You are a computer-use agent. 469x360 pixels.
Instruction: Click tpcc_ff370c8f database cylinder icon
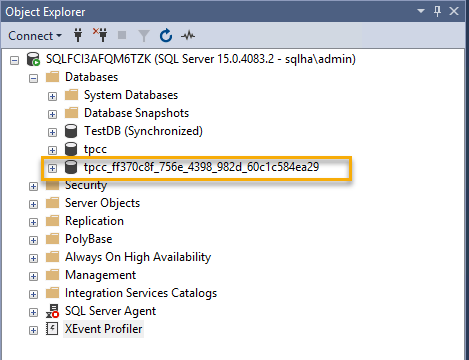(x=71, y=167)
